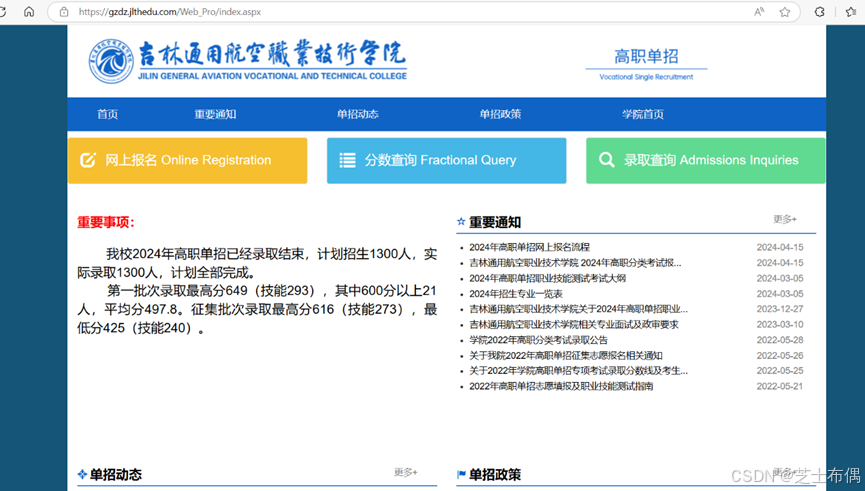Screen dimensions: 865x491
Task: Open 学院首页 in the navigation bar
Action: (x=643, y=114)
